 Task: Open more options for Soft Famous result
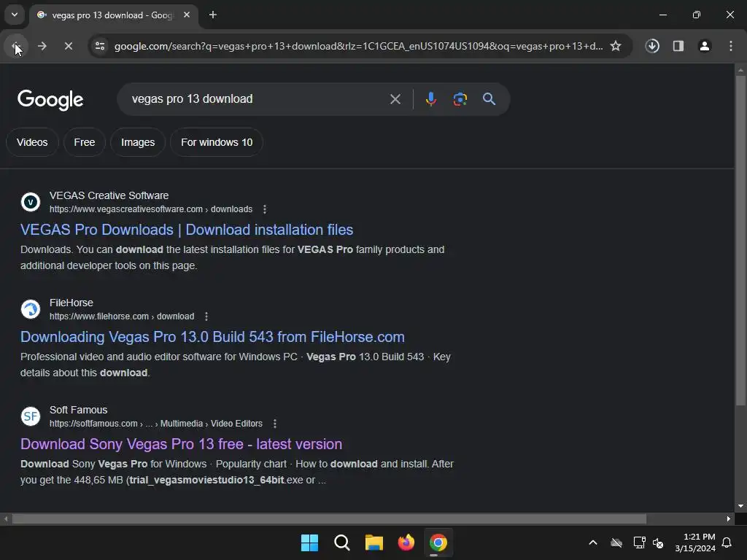275,424
